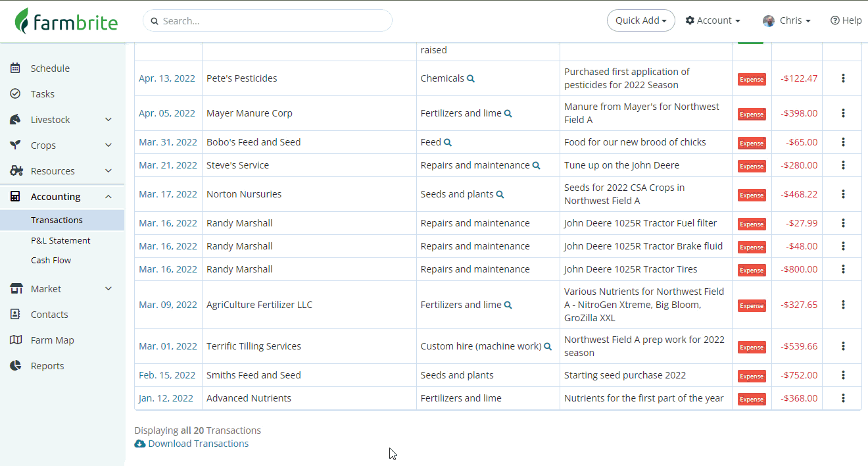Open the Jan. 12, 2022 transaction date link
868x466 pixels.
(166, 398)
